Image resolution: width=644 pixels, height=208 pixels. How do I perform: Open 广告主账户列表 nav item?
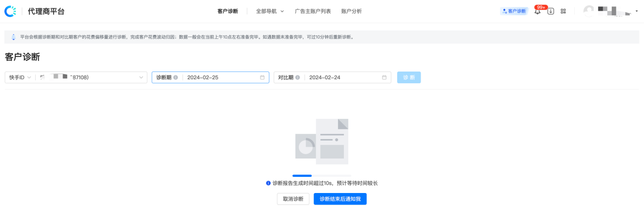pos(313,11)
